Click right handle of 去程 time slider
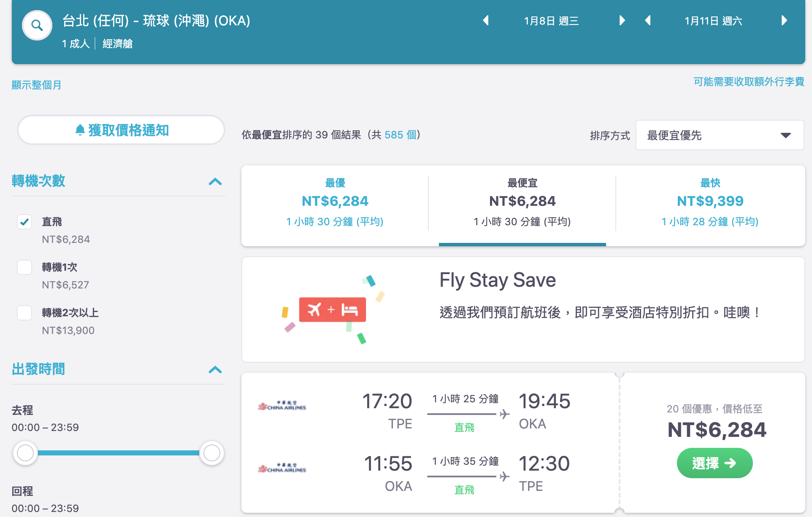812x517 pixels. point(211,453)
